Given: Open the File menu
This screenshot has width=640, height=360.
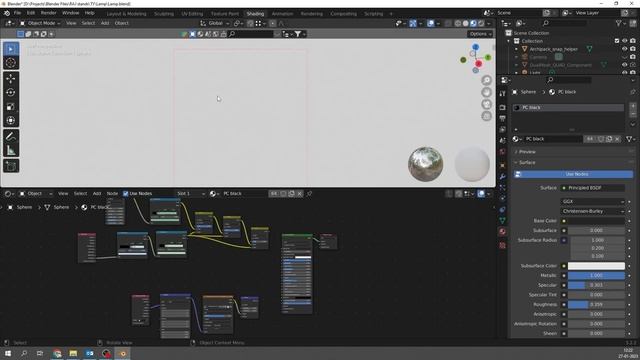Looking at the screenshot, I should pyautogui.click(x=17, y=13).
